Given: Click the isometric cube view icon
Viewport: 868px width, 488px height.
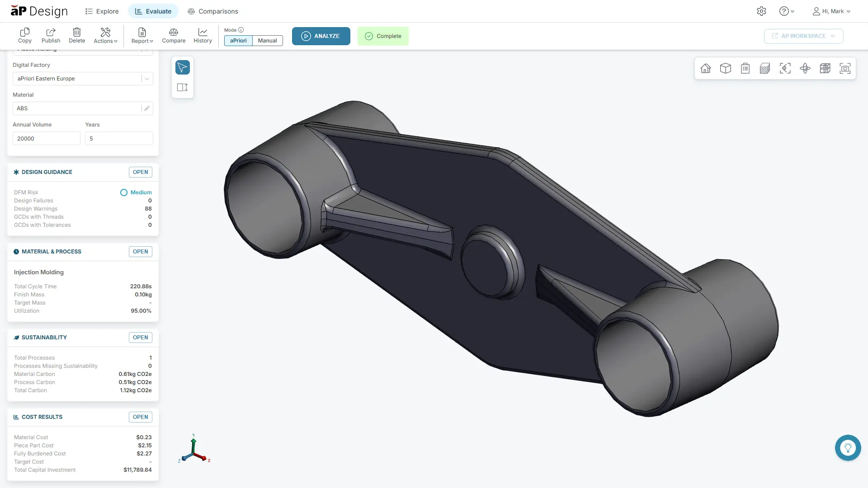Looking at the screenshot, I should coord(726,68).
